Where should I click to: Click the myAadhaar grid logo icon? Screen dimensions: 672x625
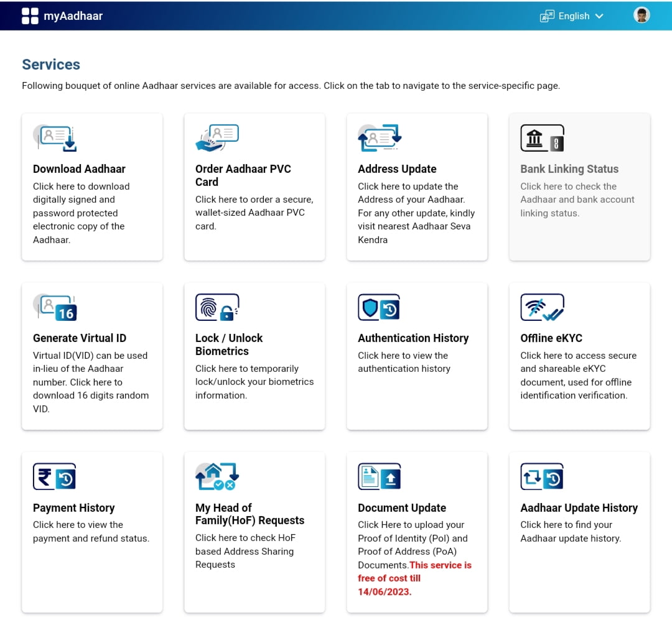(x=30, y=16)
